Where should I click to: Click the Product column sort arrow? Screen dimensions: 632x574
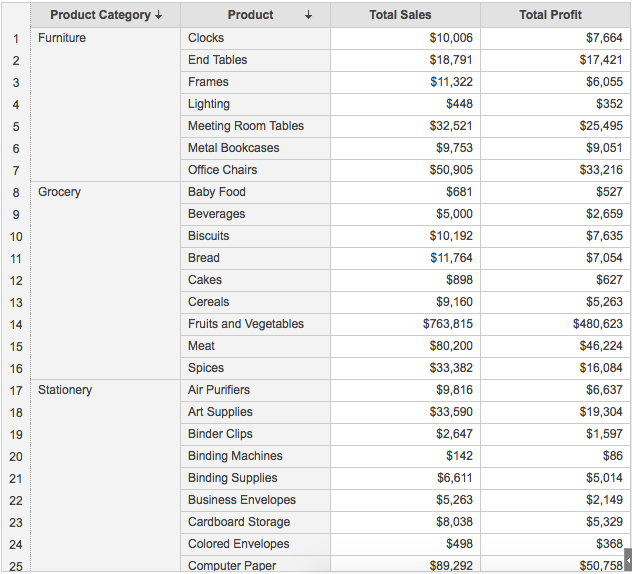pyautogui.click(x=308, y=15)
